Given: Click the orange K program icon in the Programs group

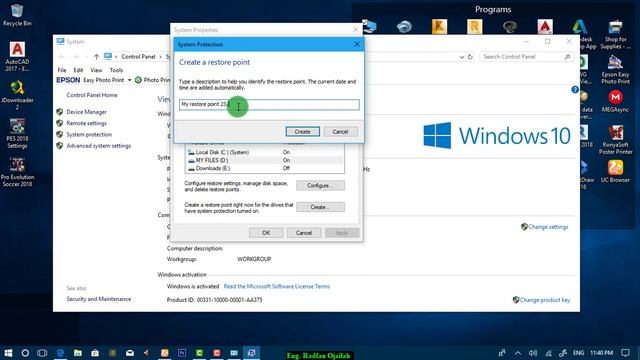Looking at the screenshot, I should (x=439, y=27).
